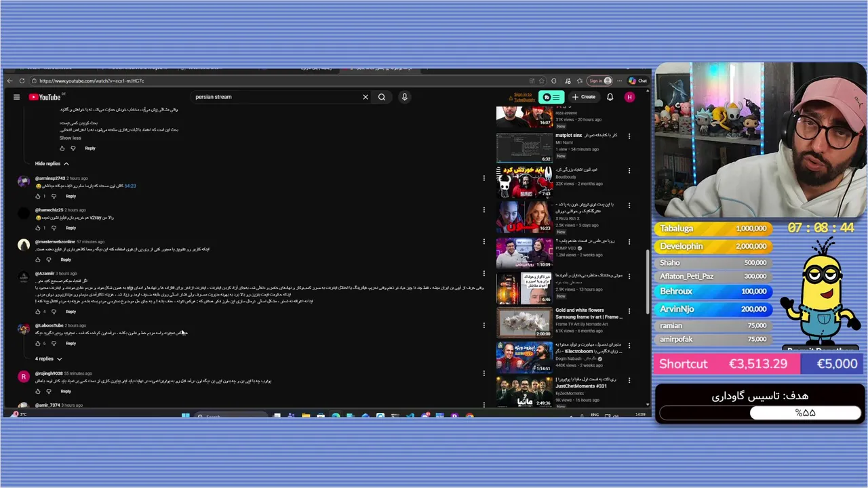Reply to @arminsp2743's comment
The image size is (868, 488).
(71, 197)
